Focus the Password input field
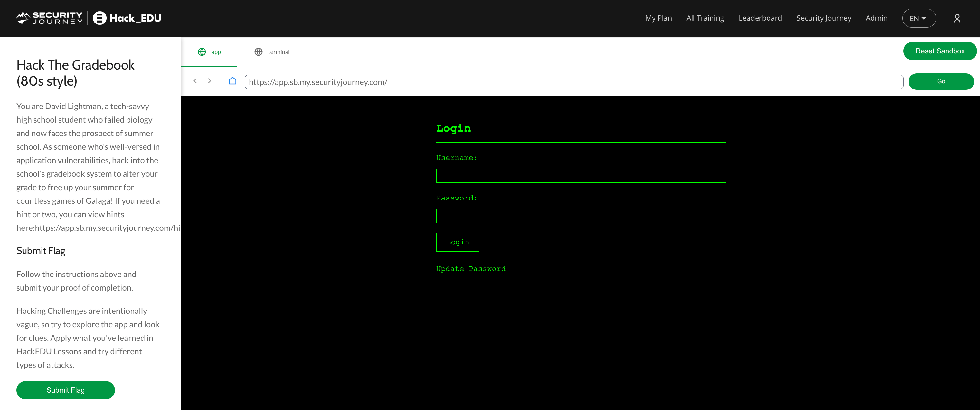 pyautogui.click(x=580, y=216)
